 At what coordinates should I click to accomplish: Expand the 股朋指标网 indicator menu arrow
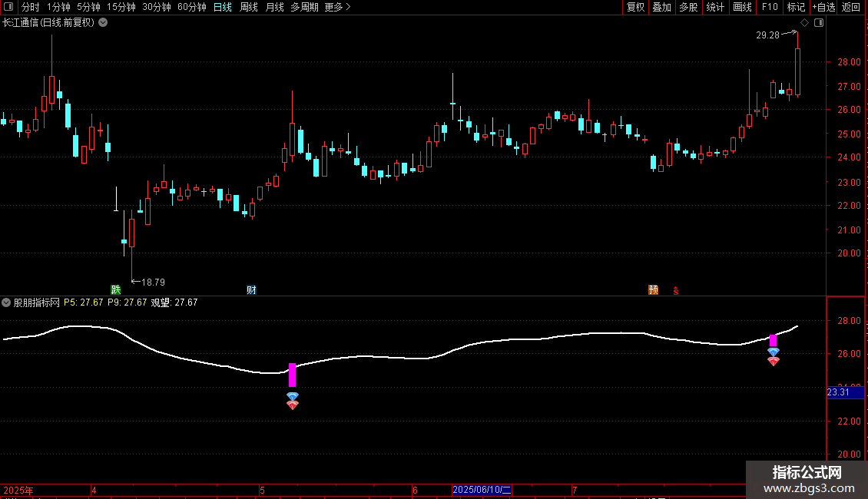point(6,302)
